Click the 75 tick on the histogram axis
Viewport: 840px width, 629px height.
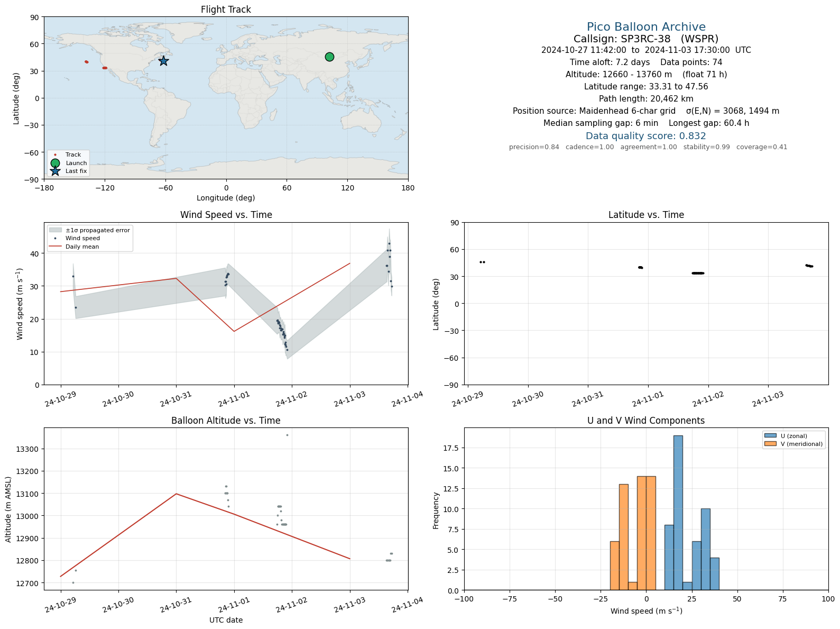pos(783,599)
